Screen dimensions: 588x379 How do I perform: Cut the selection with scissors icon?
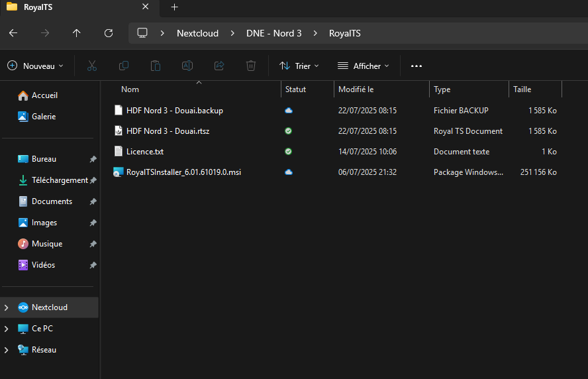[x=92, y=66]
